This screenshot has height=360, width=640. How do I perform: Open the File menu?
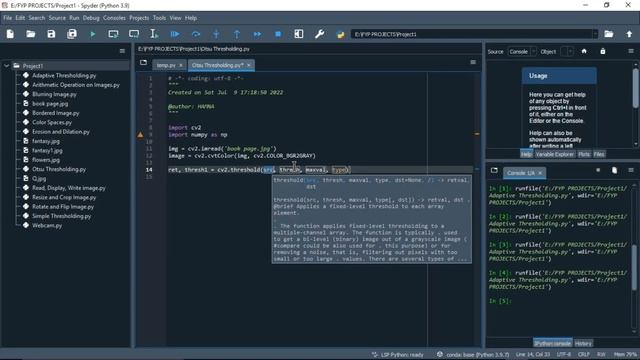pyautogui.click(x=8, y=18)
